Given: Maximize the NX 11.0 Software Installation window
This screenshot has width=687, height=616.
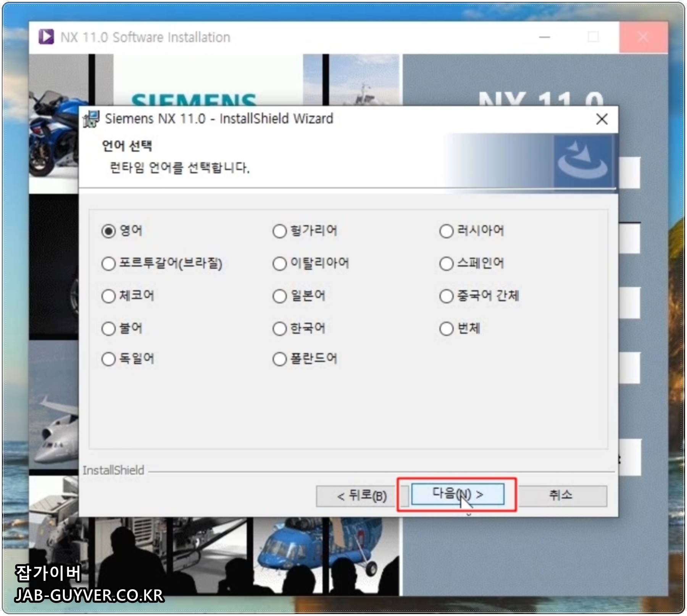Looking at the screenshot, I should coord(593,37).
